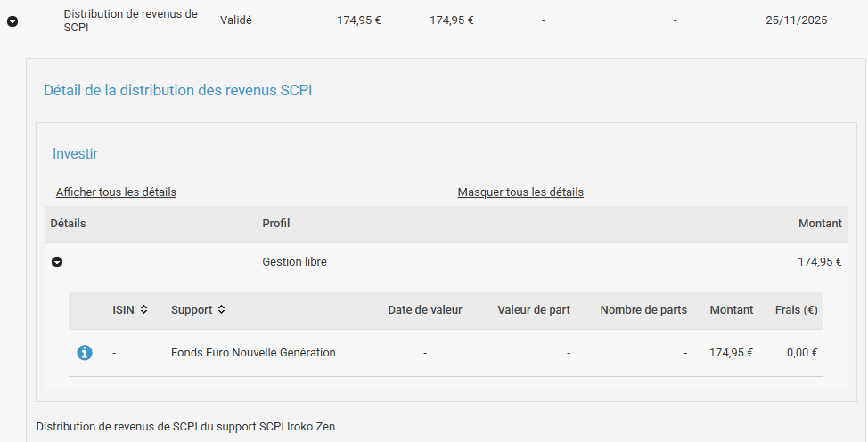Viewport: 868px width, 442px height.
Task: Click the 25/11/2025 date in top row
Action: [x=796, y=20]
